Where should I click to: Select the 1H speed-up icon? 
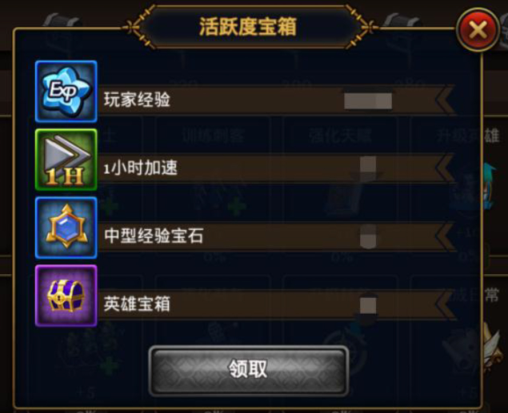(66, 160)
